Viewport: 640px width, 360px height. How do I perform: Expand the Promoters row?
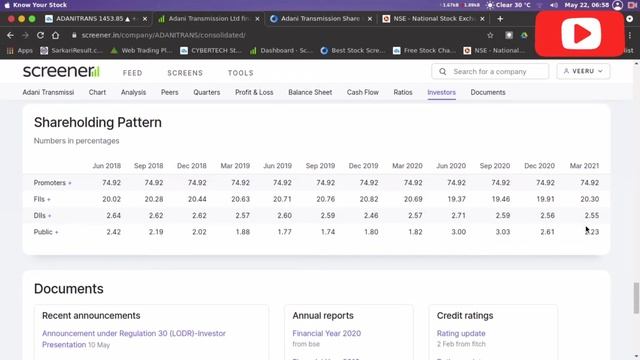(x=53, y=183)
